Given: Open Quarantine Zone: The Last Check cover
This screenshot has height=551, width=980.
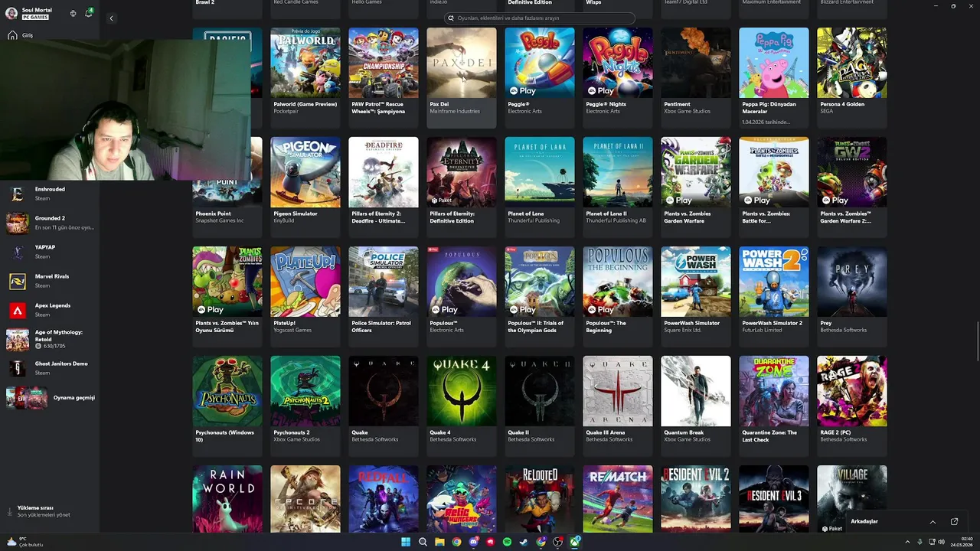Looking at the screenshot, I should pos(774,391).
